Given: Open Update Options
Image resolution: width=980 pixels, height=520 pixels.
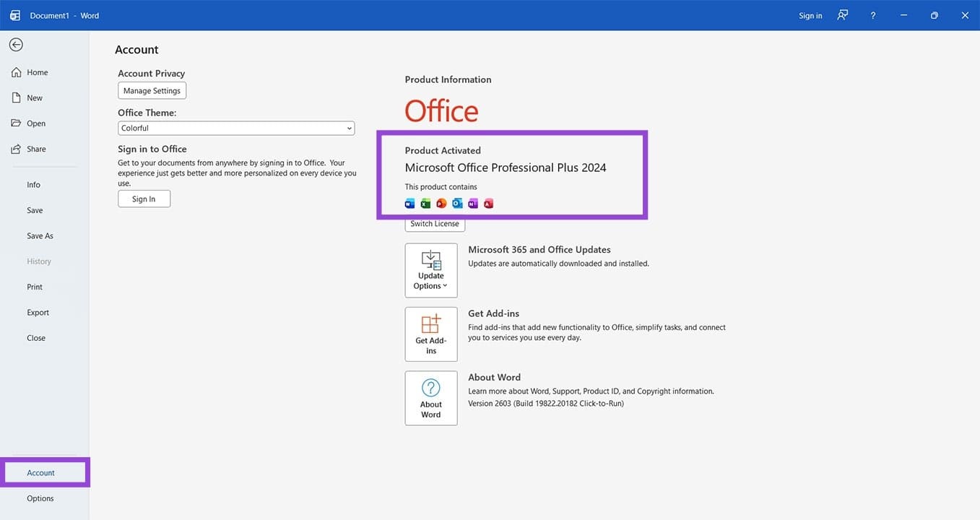Looking at the screenshot, I should (430, 269).
